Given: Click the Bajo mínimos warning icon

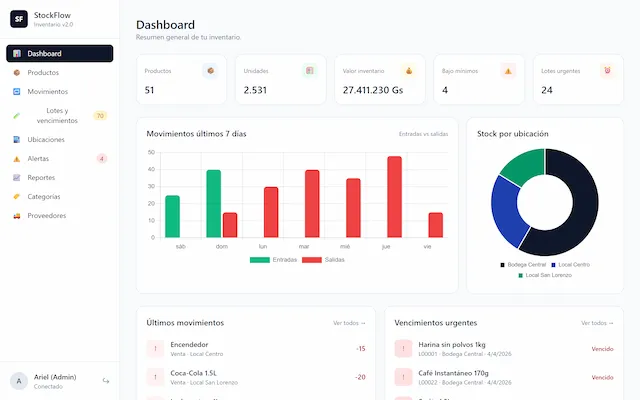Looking at the screenshot, I should point(508,70).
